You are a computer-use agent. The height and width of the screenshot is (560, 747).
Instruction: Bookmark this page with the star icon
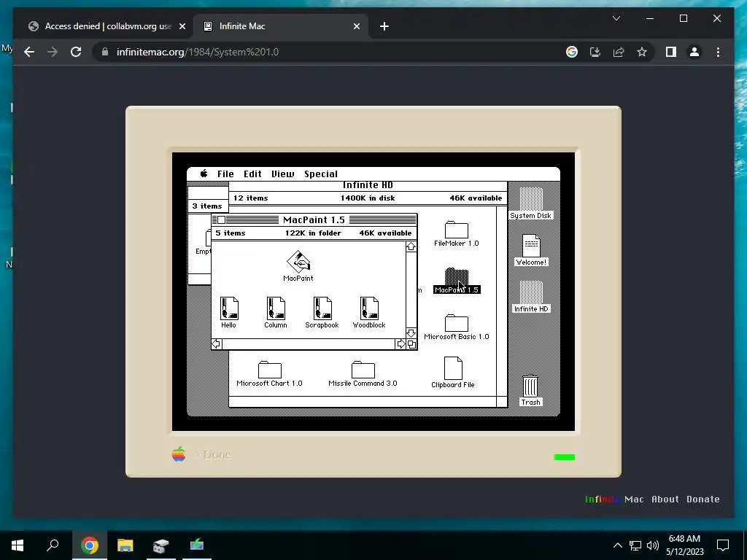[642, 52]
